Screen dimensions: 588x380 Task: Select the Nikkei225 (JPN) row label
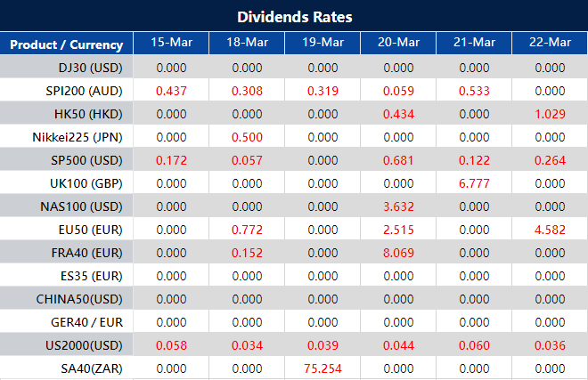(78, 137)
